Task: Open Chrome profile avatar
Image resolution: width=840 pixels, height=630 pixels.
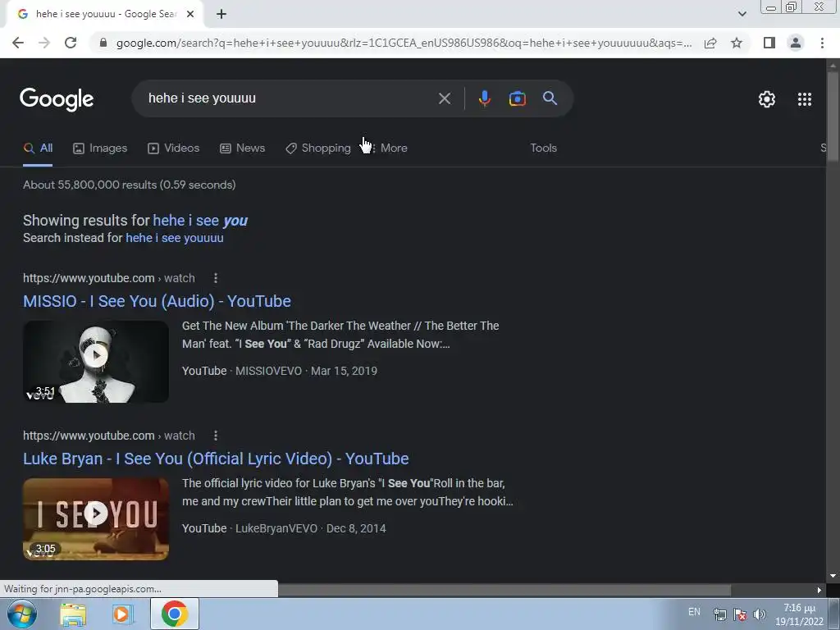Action: pos(796,43)
